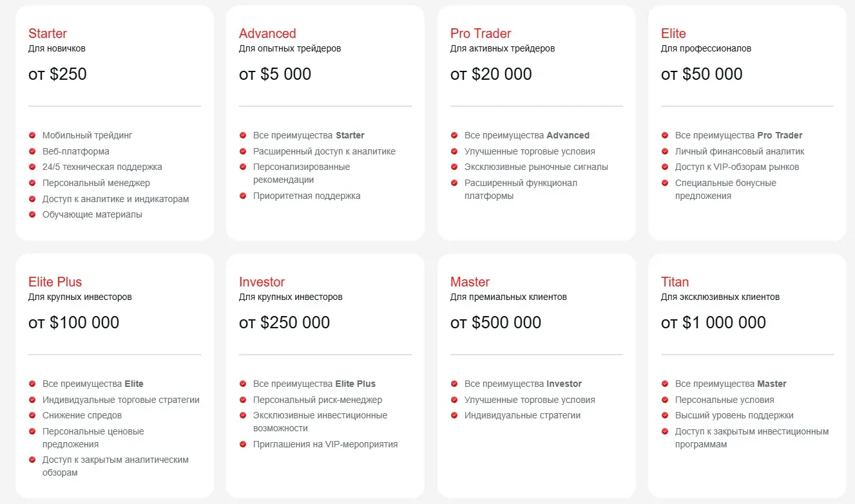Choose the Master plan title
Viewport: 855px width, 504px height.
[470, 282]
